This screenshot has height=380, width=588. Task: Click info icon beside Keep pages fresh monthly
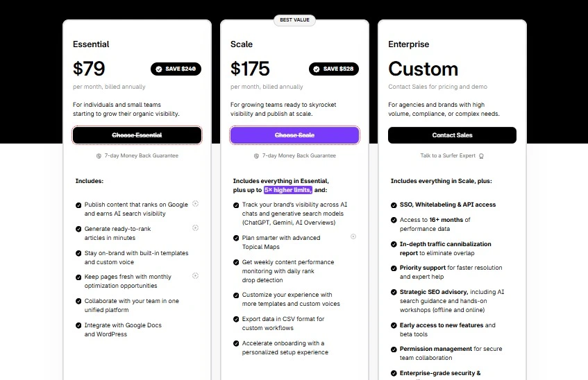click(x=195, y=276)
